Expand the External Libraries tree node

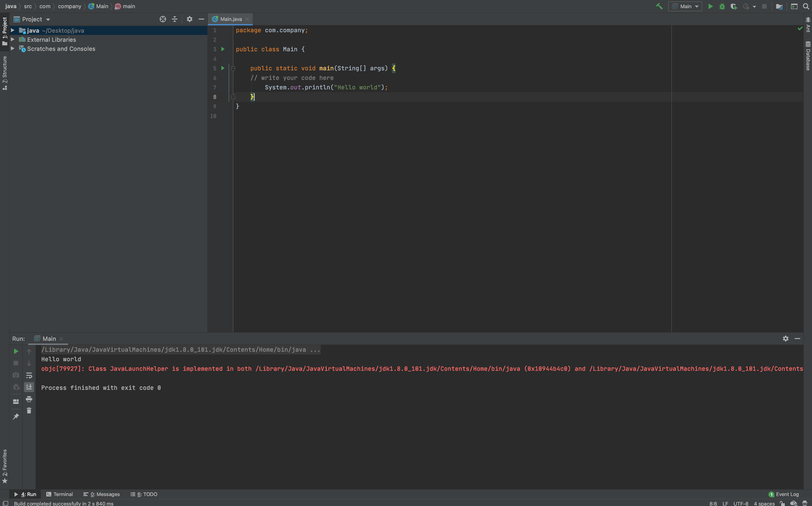point(13,39)
